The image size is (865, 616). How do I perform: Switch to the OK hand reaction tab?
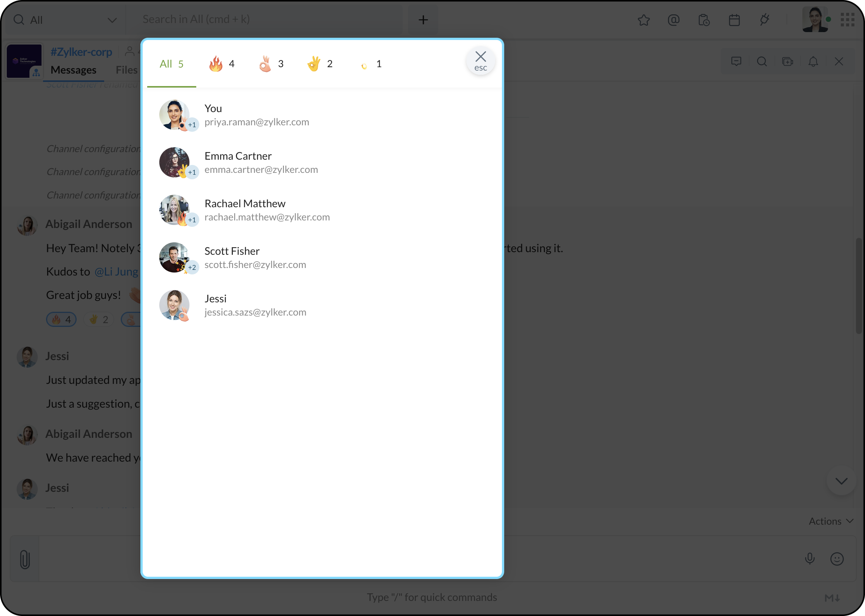271,64
